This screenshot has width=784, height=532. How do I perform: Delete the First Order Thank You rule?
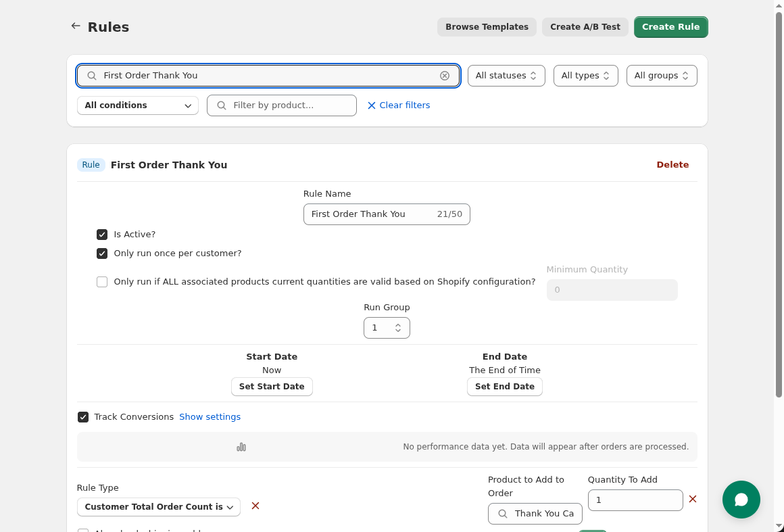[672, 165]
